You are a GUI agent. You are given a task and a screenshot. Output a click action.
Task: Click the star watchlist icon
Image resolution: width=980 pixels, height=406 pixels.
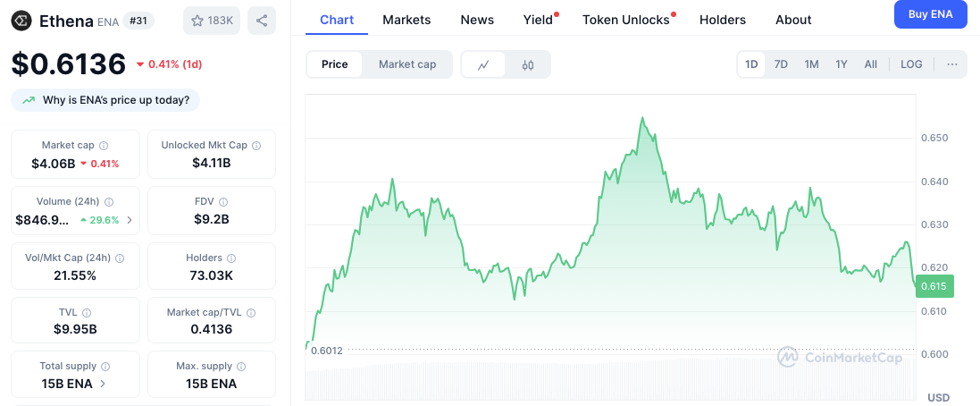pos(197,21)
